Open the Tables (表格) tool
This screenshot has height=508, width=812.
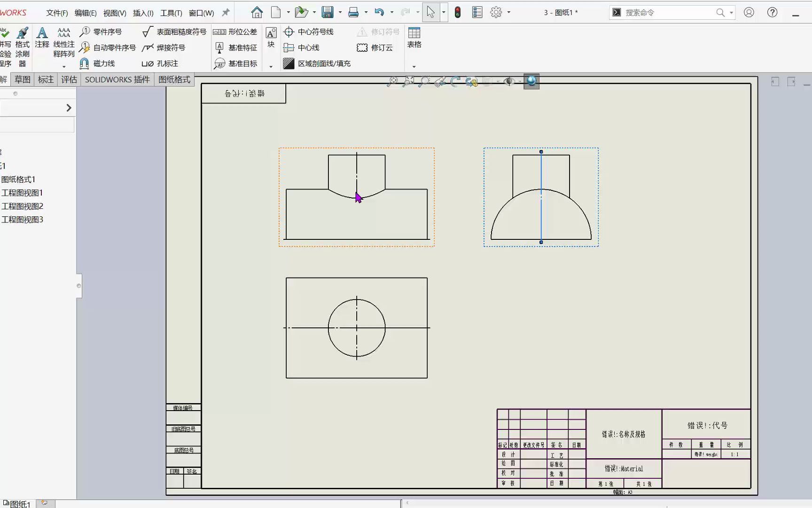click(x=414, y=38)
